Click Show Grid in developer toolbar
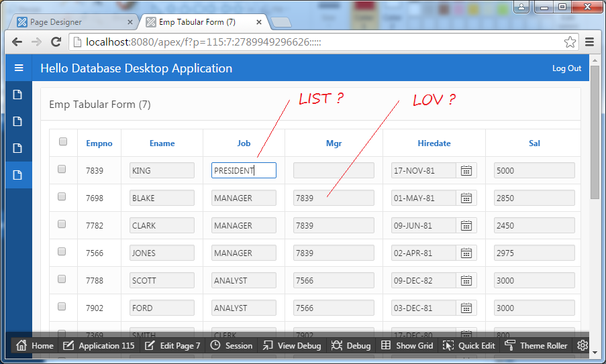This screenshot has width=606, height=364. coord(407,345)
